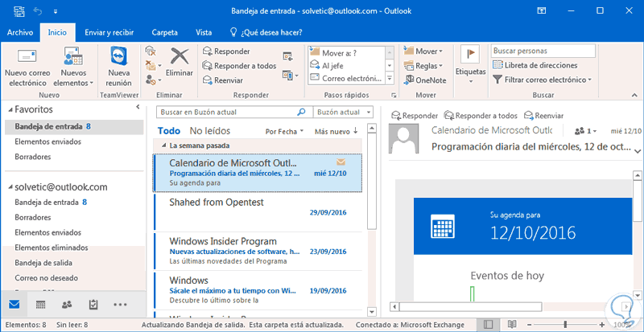Switch to the Carpeta tab
The height and width of the screenshot is (332, 644).
click(165, 32)
